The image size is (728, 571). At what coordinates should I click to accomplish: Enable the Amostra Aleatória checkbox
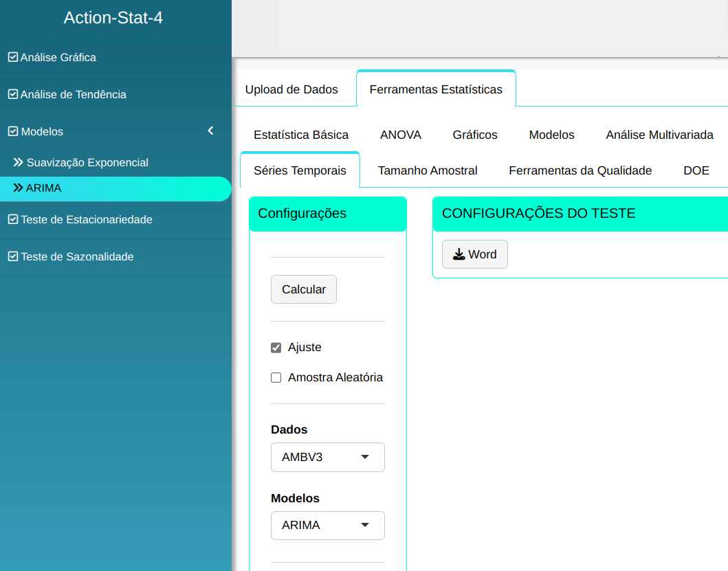(x=276, y=378)
